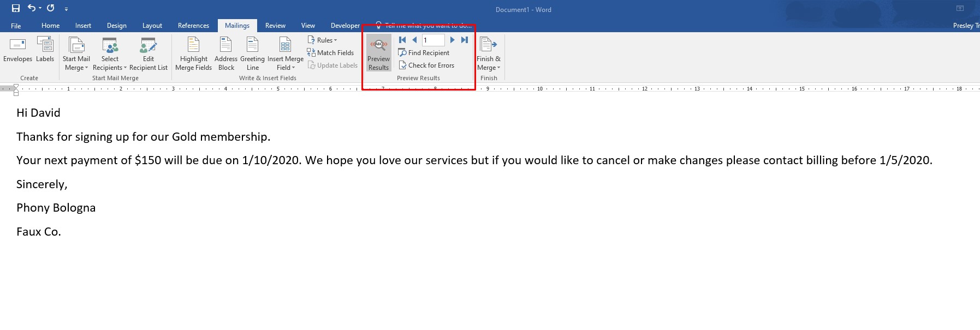This screenshot has height=330, width=980.
Task: Open the Rules dropdown
Action: [x=322, y=40]
